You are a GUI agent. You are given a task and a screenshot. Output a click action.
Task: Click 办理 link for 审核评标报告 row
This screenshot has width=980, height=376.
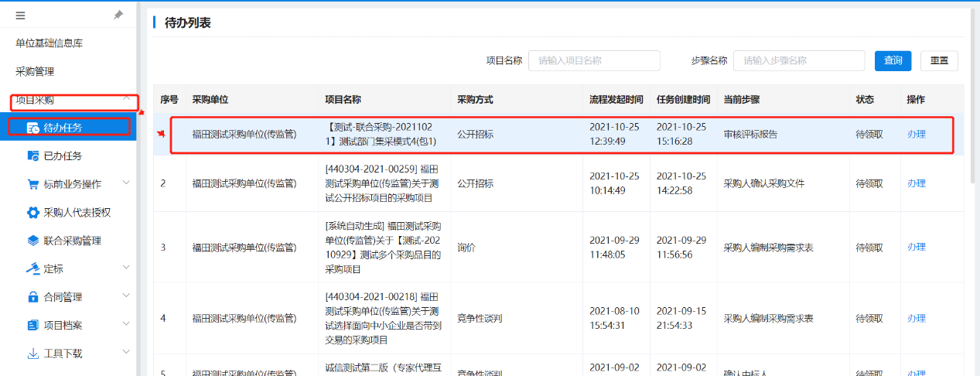point(916,135)
